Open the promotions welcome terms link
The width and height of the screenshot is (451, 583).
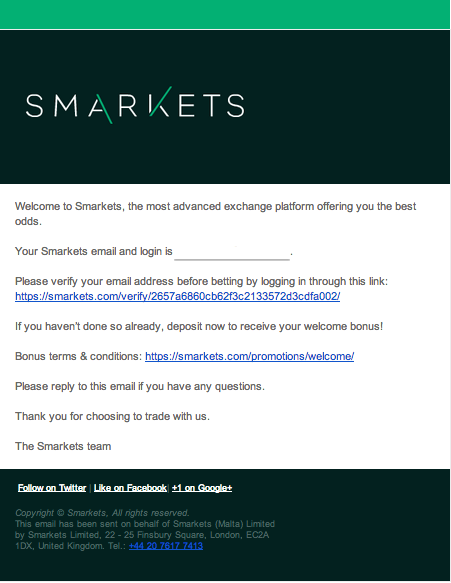(x=249, y=356)
